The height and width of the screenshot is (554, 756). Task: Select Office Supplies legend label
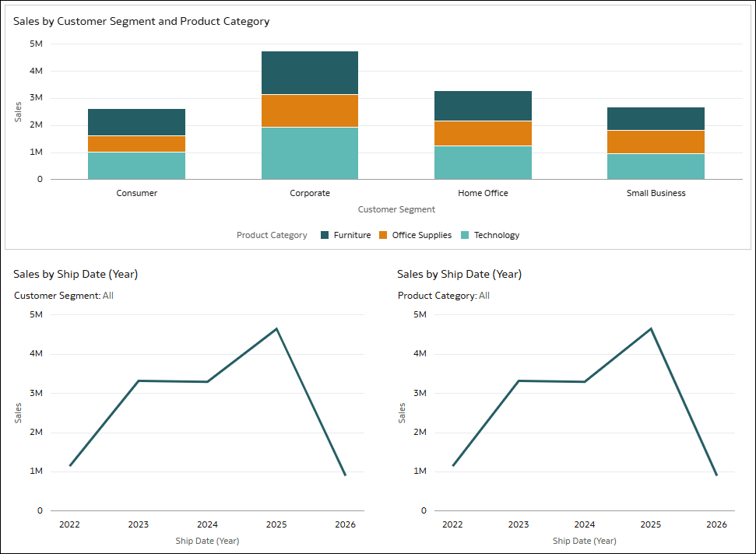pyautogui.click(x=422, y=235)
